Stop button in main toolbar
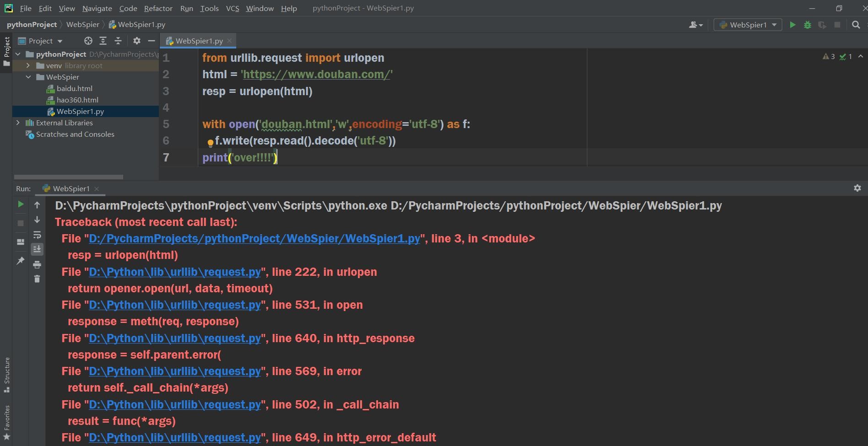This screenshot has height=446, width=868. (x=837, y=25)
